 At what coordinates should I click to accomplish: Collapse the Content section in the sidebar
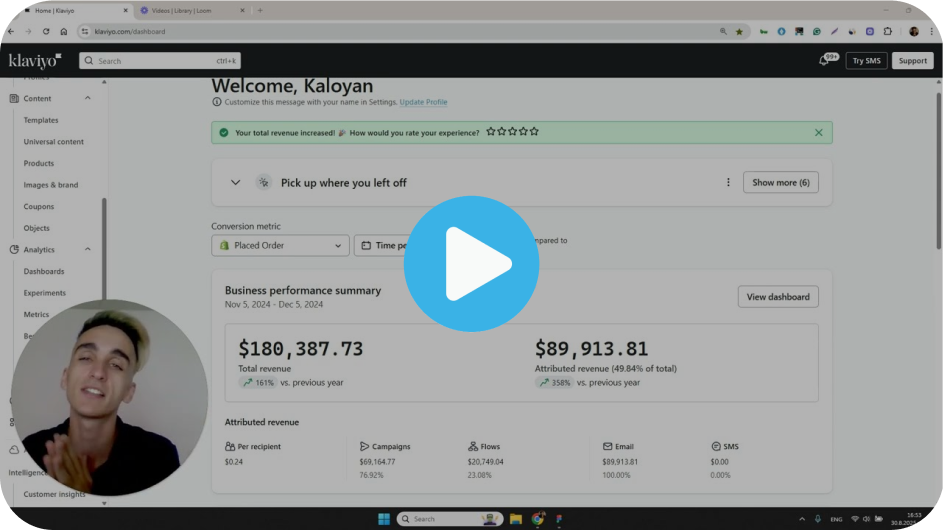pos(88,98)
